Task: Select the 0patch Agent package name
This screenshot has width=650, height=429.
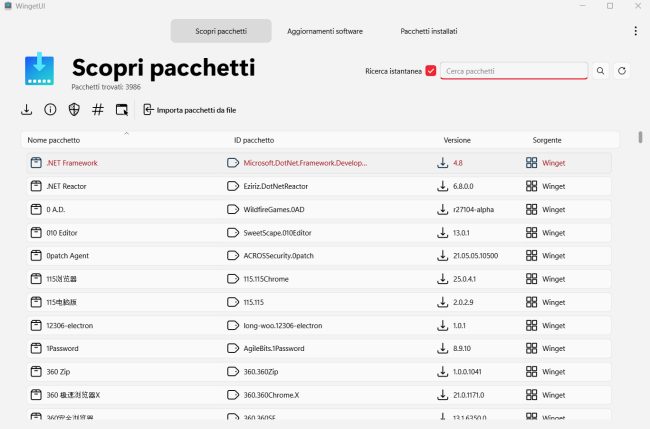Action: pyautogui.click(x=67, y=256)
